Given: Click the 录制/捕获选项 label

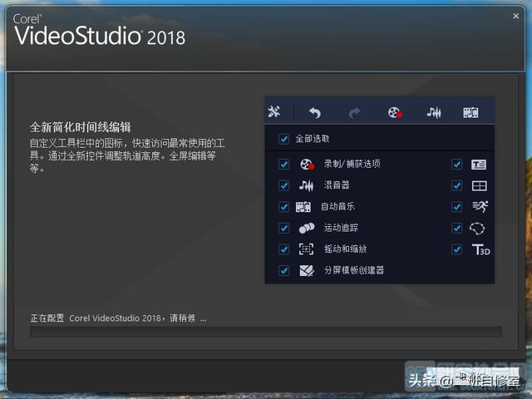Looking at the screenshot, I should (352, 165).
